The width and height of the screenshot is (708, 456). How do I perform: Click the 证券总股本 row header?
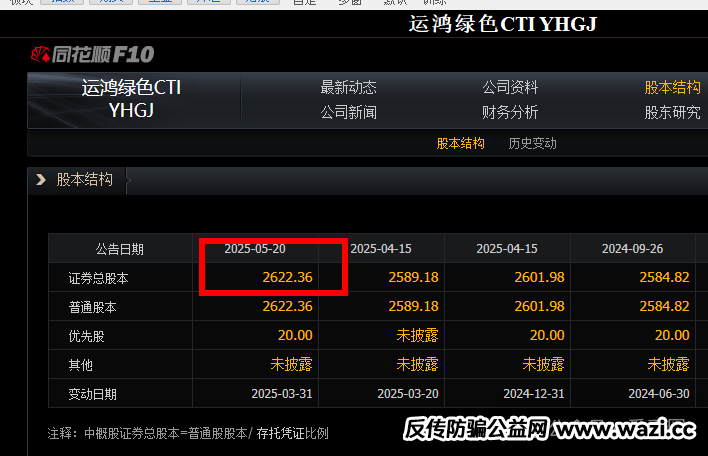click(x=98, y=278)
